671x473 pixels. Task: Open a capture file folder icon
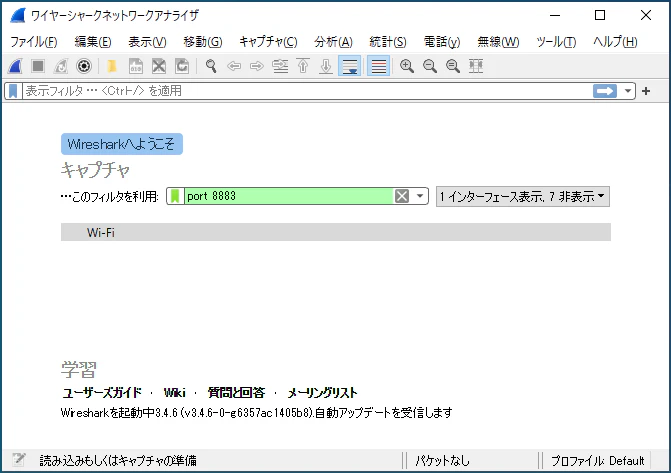[112, 66]
